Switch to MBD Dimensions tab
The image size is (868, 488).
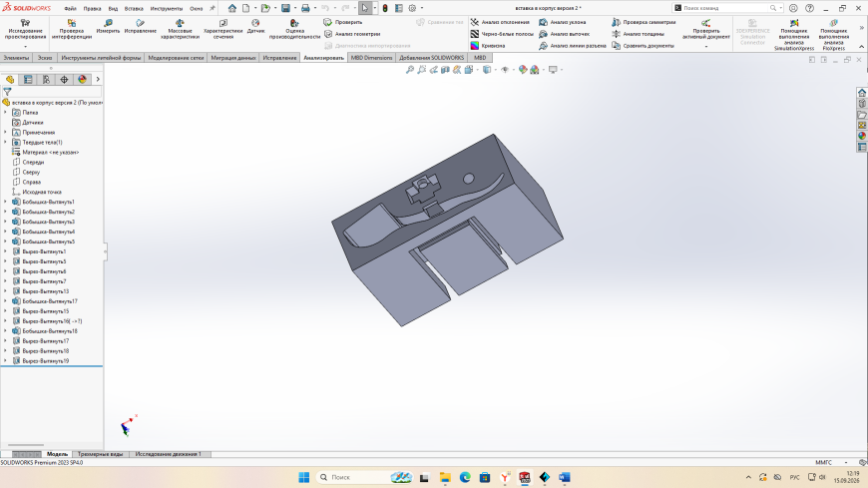click(x=371, y=58)
